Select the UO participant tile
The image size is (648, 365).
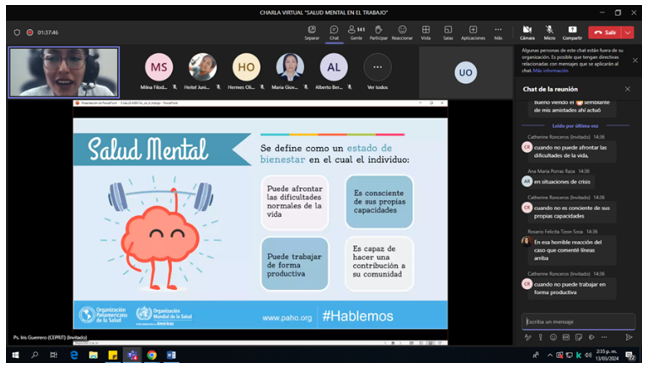466,72
